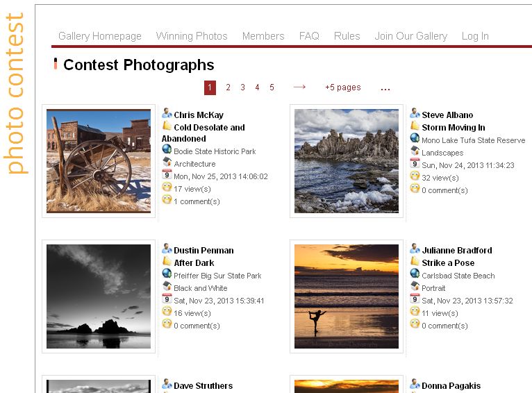
Task: Click user icon beside Dustin Penman
Action: point(167,248)
